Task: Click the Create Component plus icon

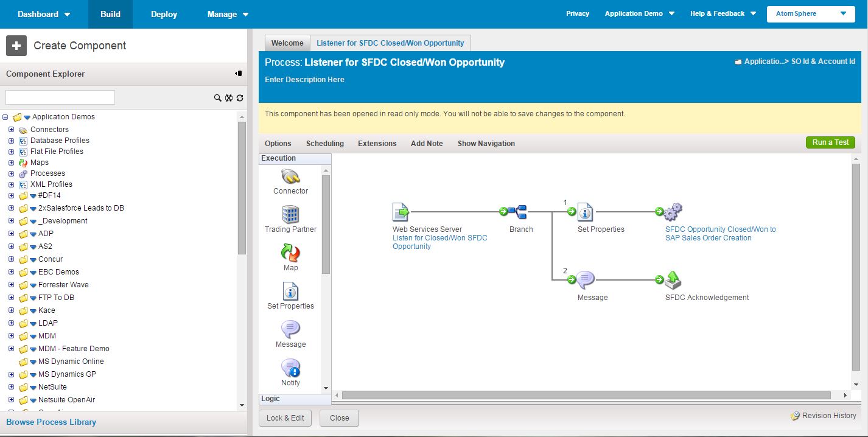Action: pyautogui.click(x=16, y=46)
